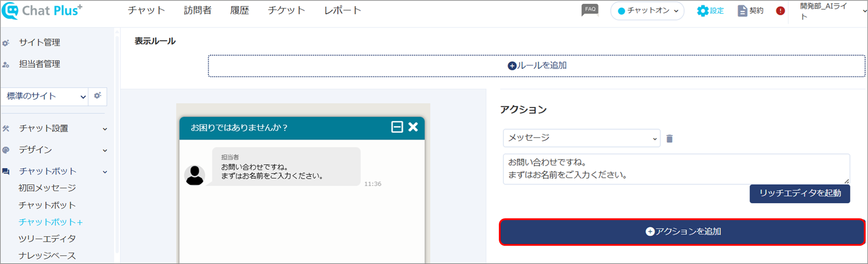Launch リッチエディタを起動
Viewport: 868px width, 264px height.
pyautogui.click(x=800, y=193)
